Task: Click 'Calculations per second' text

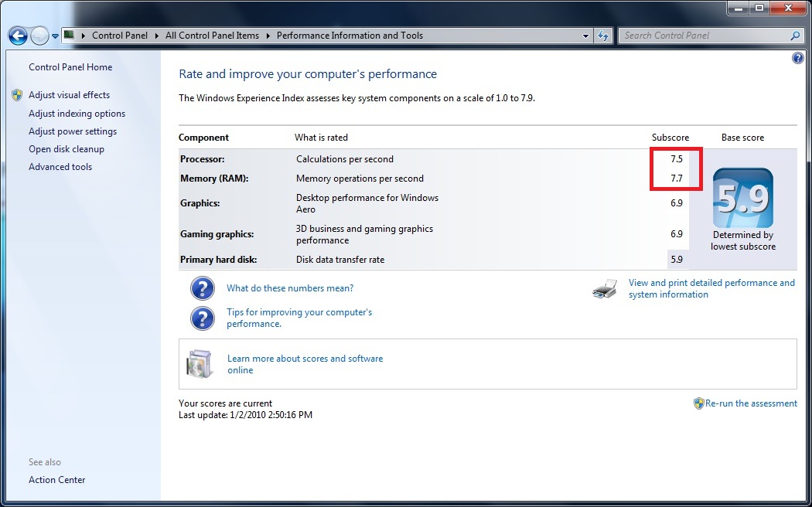Action: (345, 159)
